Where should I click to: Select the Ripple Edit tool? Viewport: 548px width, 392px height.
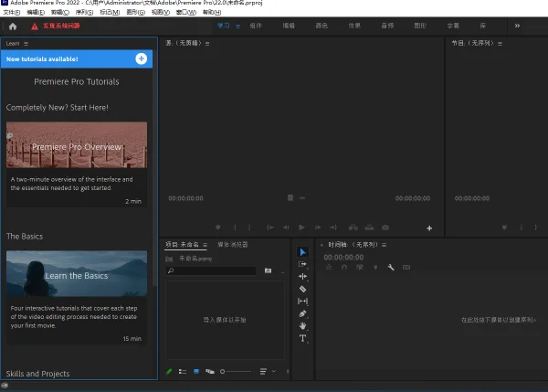coord(302,277)
